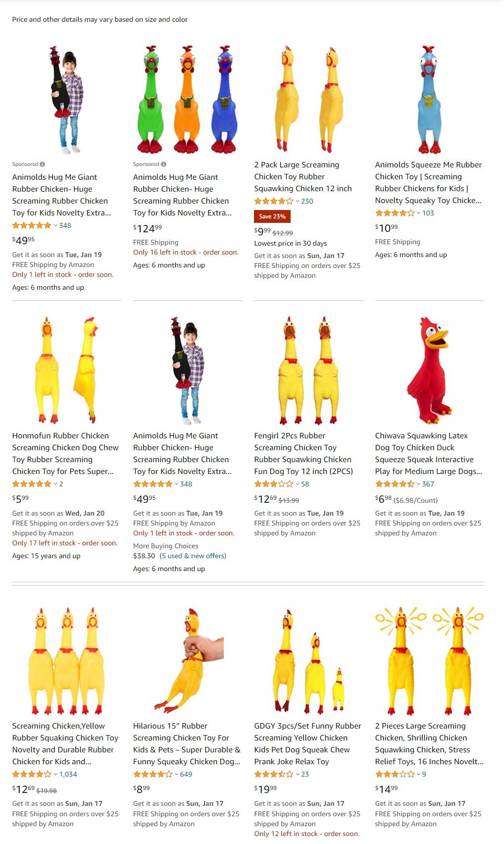Screen dimensions: 504x844
Task: Expand rating chevron beside 367 reviews
Action: pyautogui.click(x=418, y=484)
